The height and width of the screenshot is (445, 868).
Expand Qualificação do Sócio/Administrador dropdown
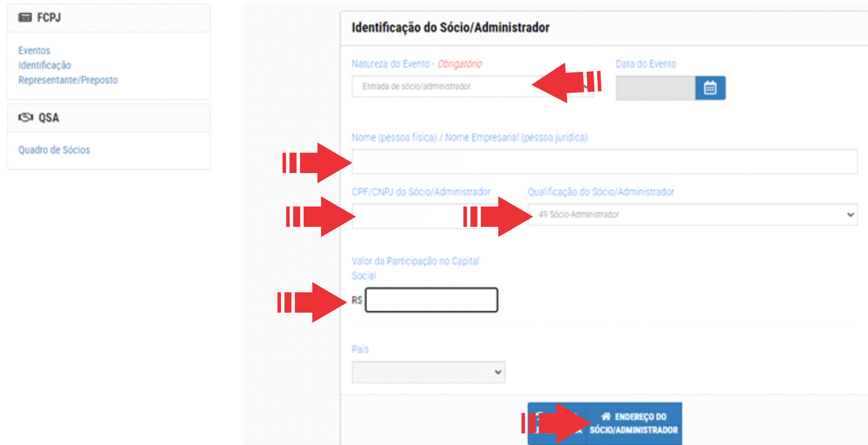pos(693,215)
